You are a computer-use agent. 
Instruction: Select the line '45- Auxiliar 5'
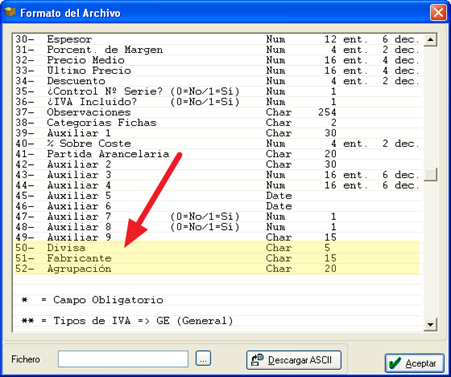[218, 196]
